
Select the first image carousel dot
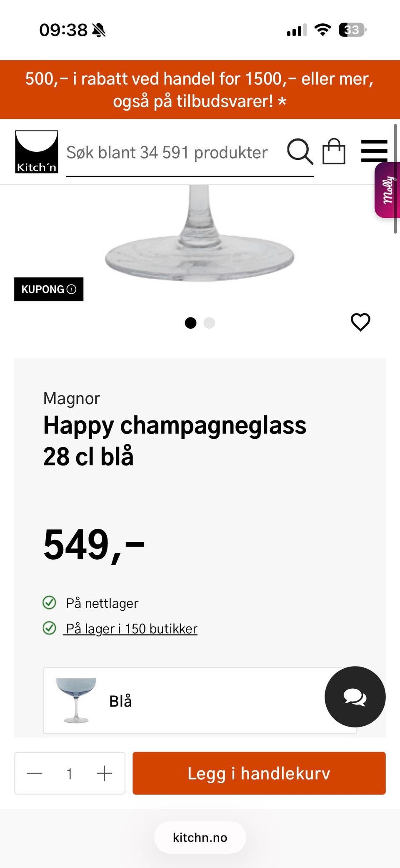[x=190, y=323]
